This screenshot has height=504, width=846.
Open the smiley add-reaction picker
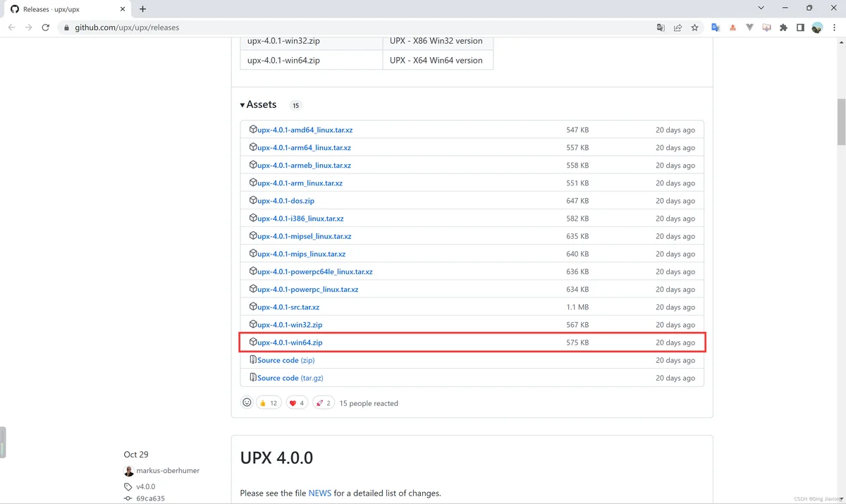pos(247,402)
